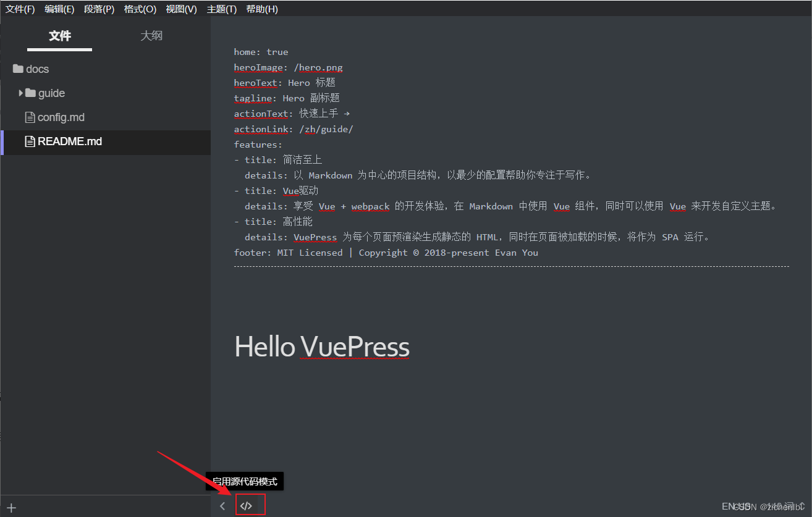Viewport: 812px width, 517px height.
Task: Click the plus icon to create a new file
Action: point(11,508)
